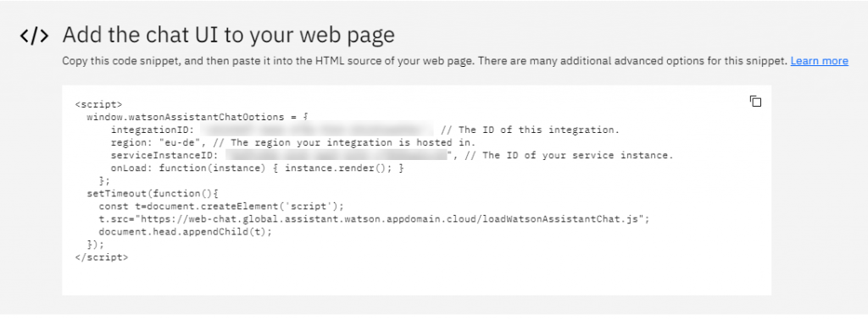
Task: Open the Learn more link
Action: 819,61
